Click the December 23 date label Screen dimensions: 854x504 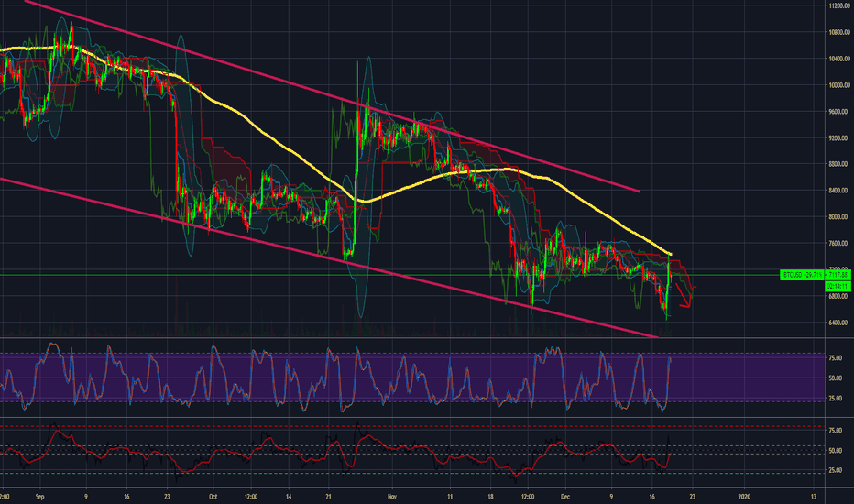pos(692,497)
